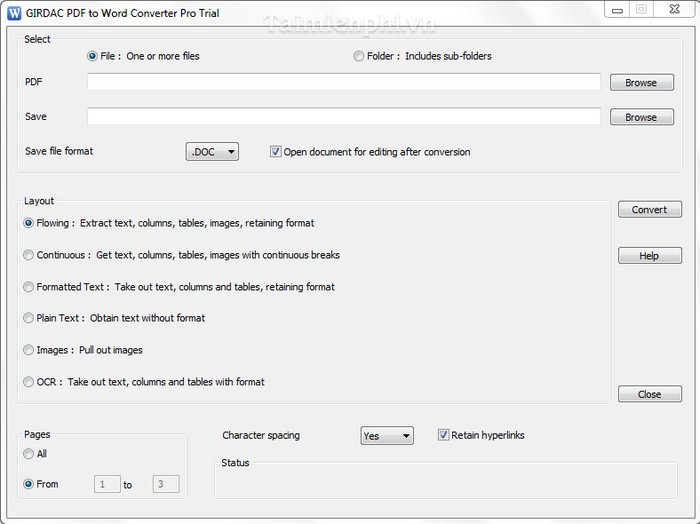The image size is (700, 524).
Task: Uncheck the Retain hyperlinks checkbox
Action: [x=444, y=435]
